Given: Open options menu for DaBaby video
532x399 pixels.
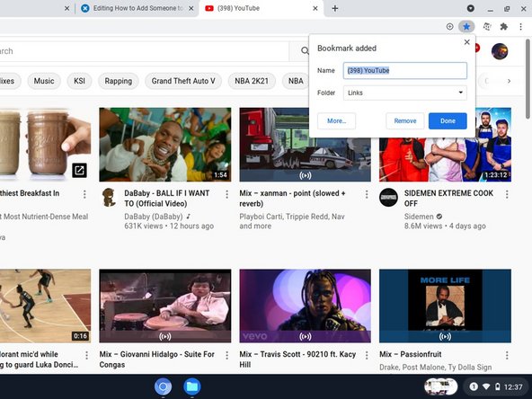Looking at the screenshot, I should click(226, 194).
